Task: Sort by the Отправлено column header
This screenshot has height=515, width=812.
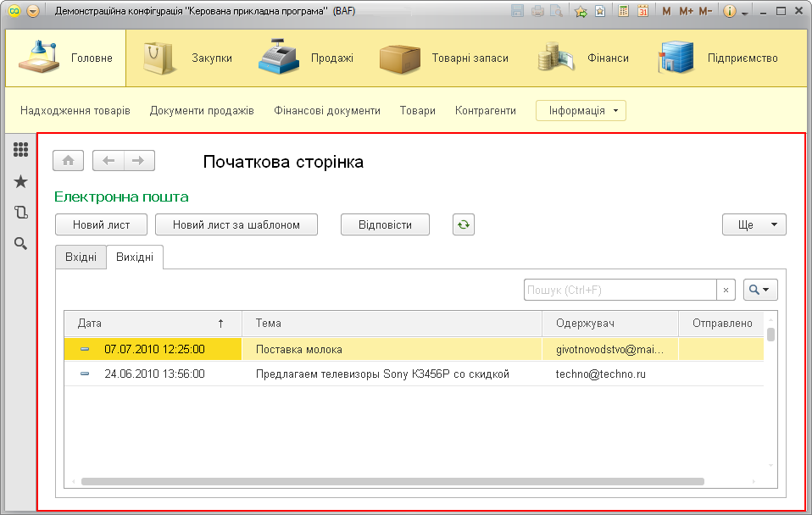Action: pyautogui.click(x=721, y=324)
